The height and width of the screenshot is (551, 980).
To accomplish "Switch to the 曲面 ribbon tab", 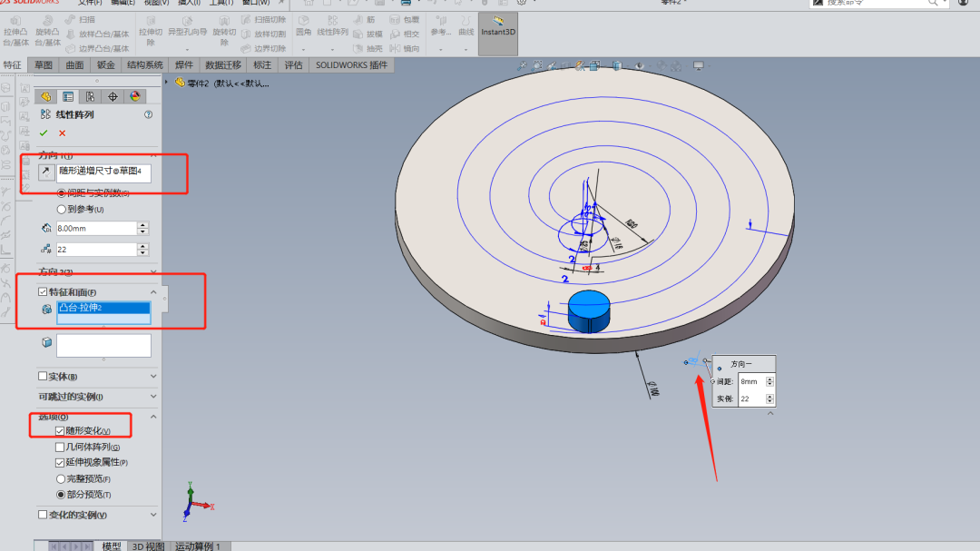I will tap(74, 65).
